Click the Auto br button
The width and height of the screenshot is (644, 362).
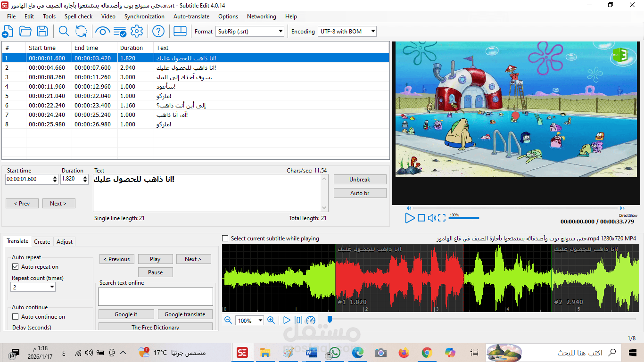tap(360, 193)
